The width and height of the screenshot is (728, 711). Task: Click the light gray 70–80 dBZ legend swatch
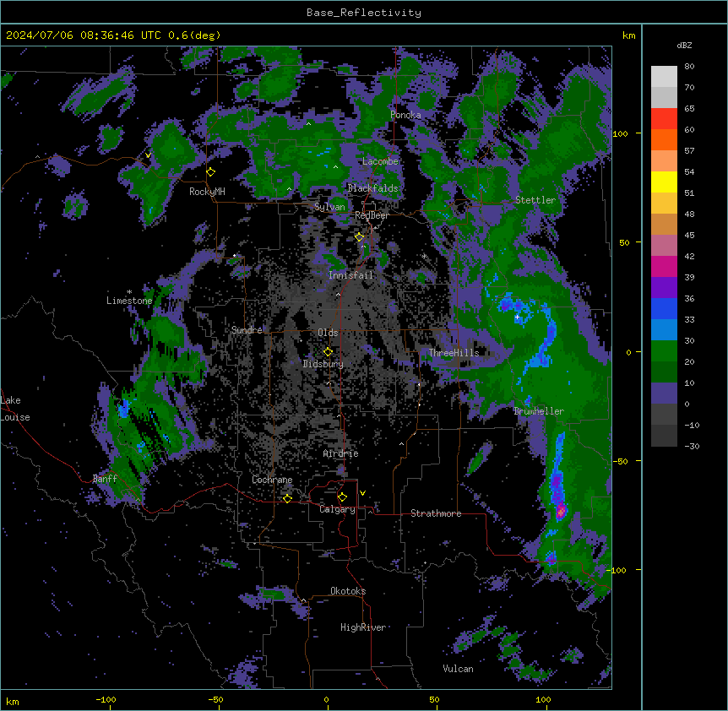[x=664, y=77]
